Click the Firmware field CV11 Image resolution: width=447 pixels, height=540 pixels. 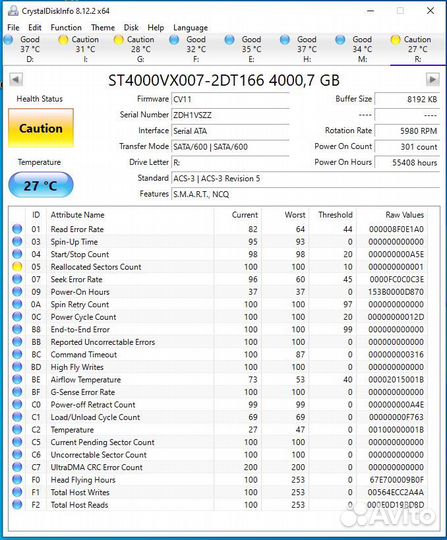(230, 99)
